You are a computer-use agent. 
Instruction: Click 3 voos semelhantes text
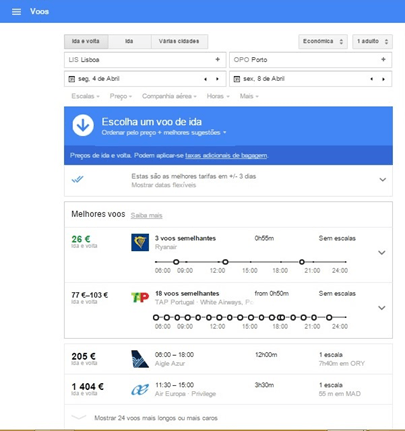click(x=185, y=238)
